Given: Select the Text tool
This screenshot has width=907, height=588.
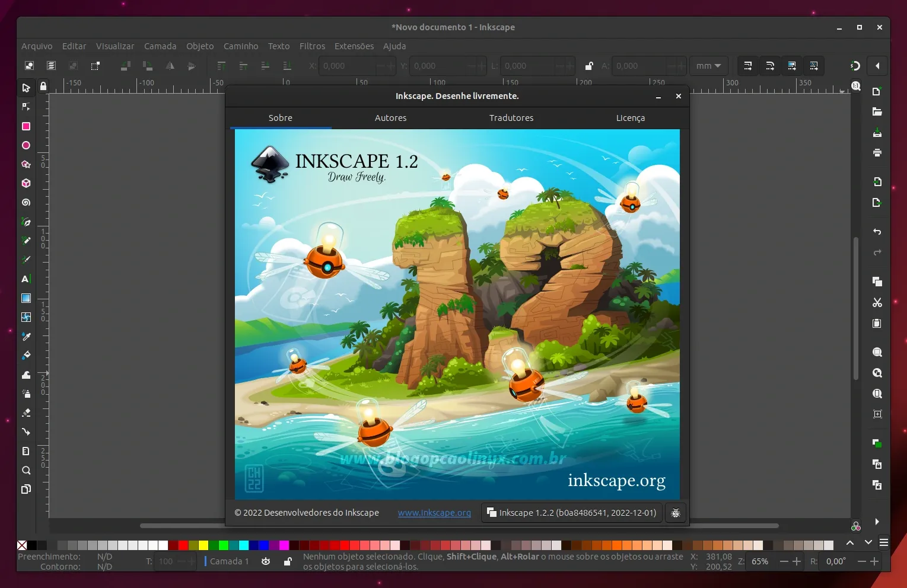Looking at the screenshot, I should click(26, 279).
